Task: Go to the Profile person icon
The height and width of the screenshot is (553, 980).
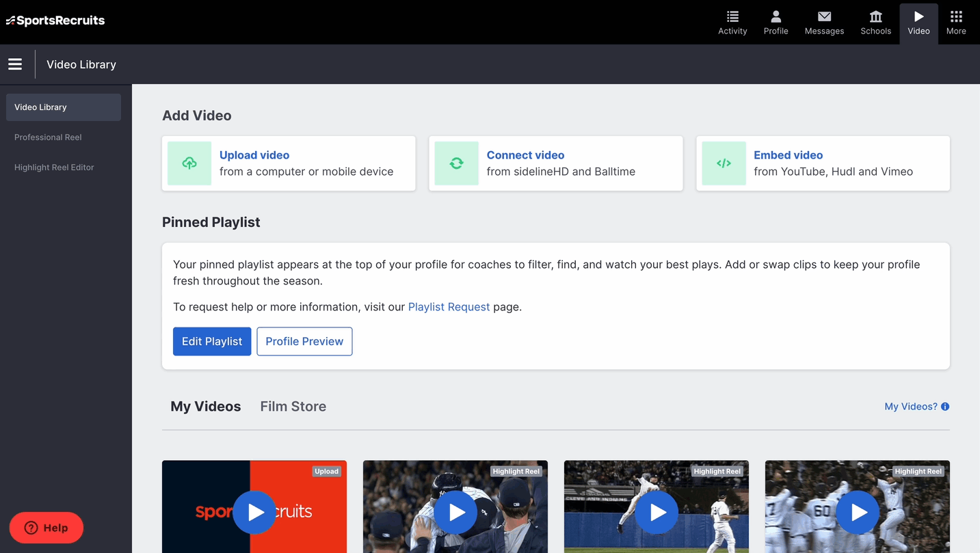Action: pyautogui.click(x=776, y=16)
